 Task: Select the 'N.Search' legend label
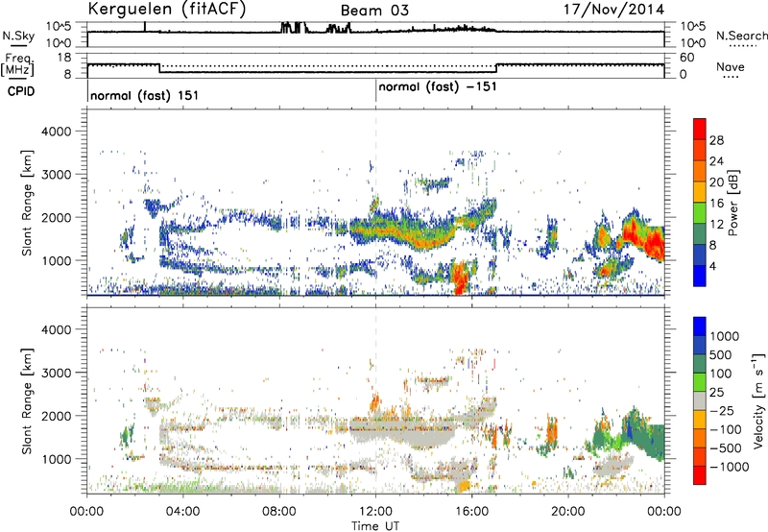click(741, 36)
